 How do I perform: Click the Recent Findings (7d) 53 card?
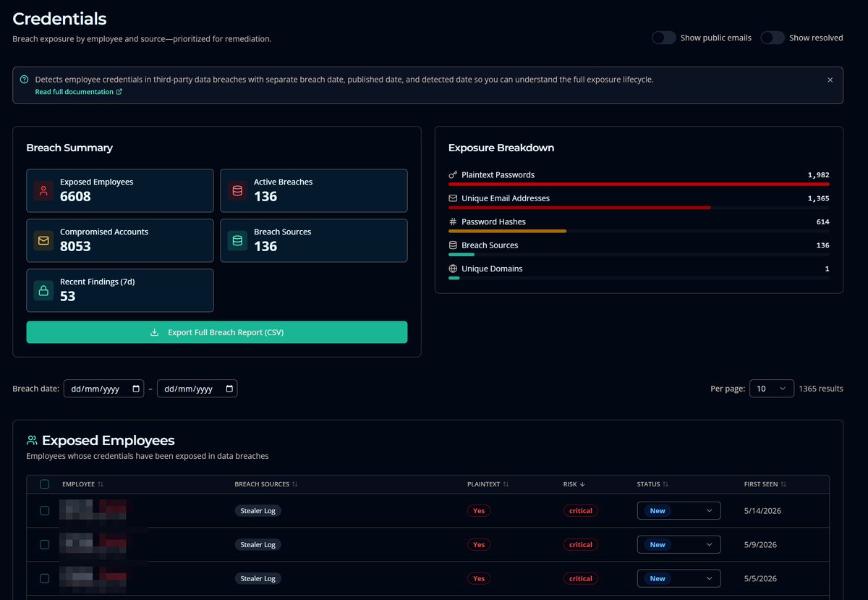click(120, 290)
